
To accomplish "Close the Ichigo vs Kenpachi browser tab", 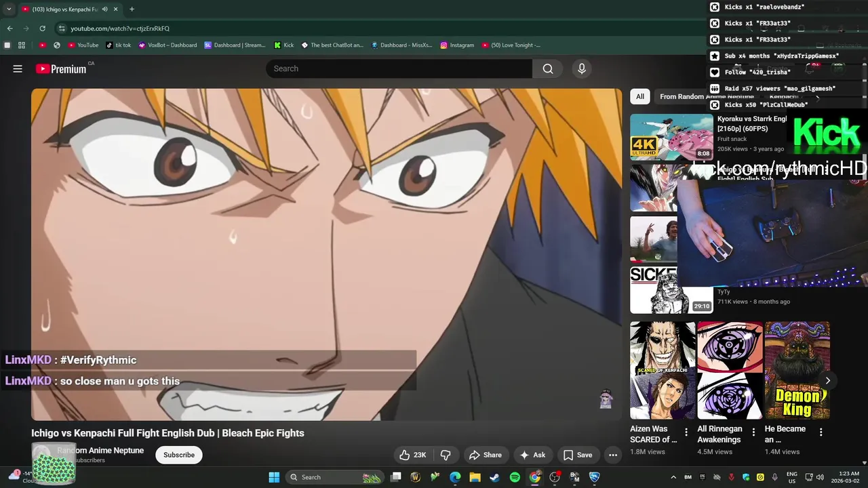I will [116, 9].
